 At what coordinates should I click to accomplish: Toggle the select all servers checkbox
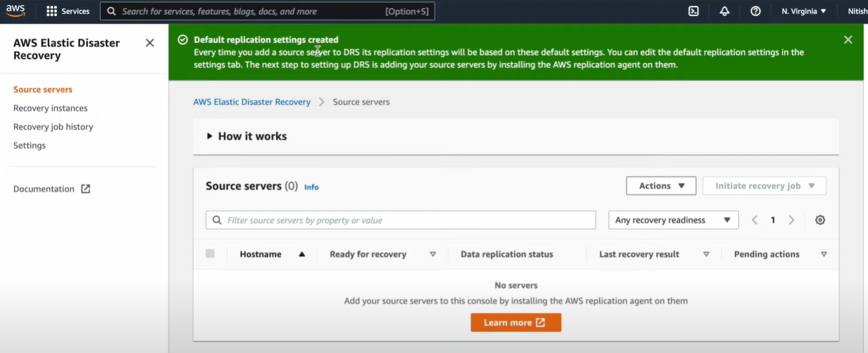pyautogui.click(x=210, y=253)
